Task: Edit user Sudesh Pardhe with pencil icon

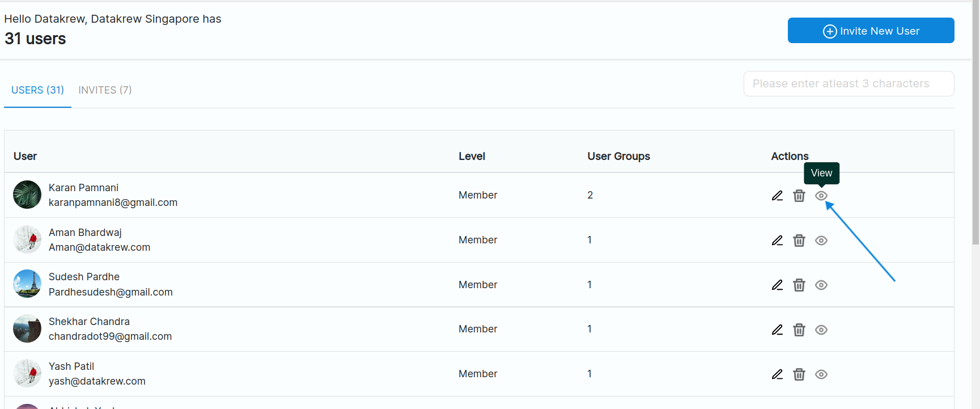Action: click(x=777, y=285)
